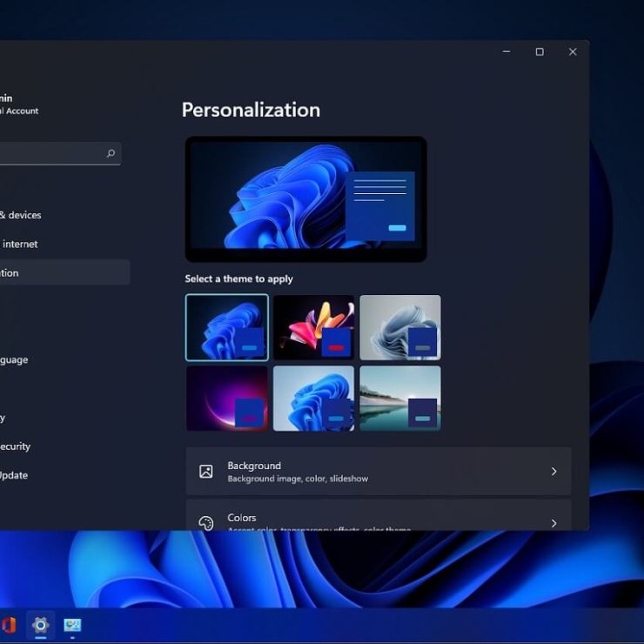The image size is (644, 644).
Task: Click the Settings gear taskbar icon
Action: tap(40, 625)
